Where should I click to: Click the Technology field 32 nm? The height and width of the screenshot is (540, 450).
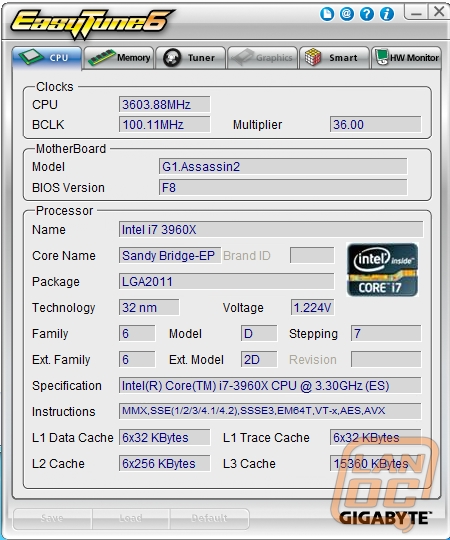(x=149, y=307)
